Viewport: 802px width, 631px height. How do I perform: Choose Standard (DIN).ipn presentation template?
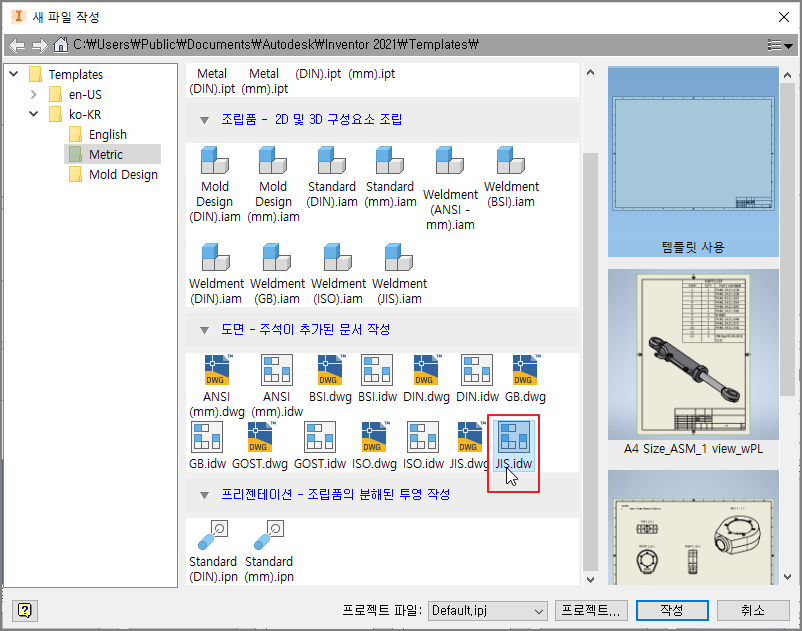(x=213, y=551)
